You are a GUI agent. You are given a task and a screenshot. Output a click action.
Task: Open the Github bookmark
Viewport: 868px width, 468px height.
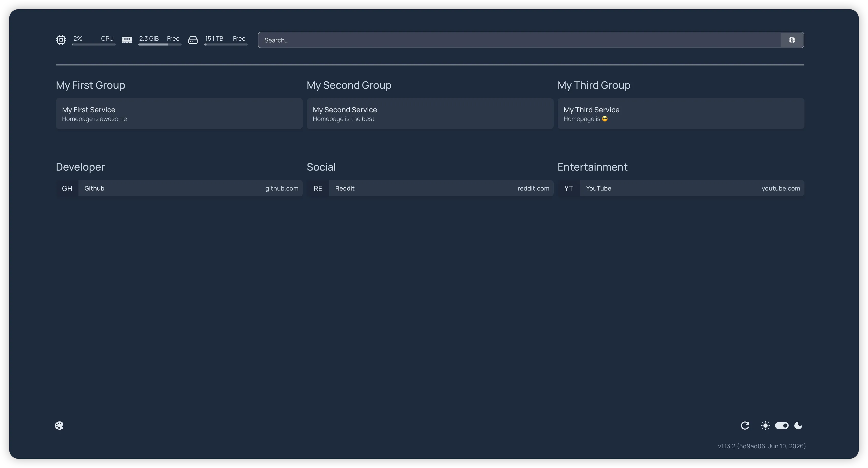point(179,188)
